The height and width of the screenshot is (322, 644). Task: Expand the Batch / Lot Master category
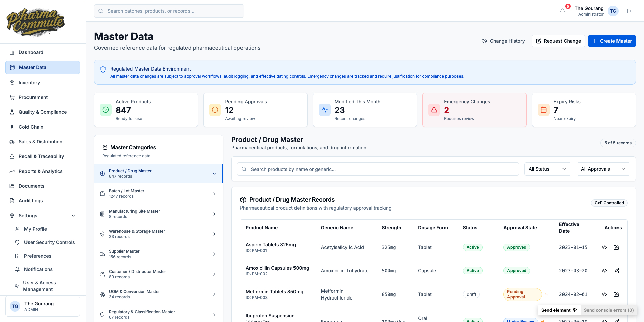tap(214, 194)
